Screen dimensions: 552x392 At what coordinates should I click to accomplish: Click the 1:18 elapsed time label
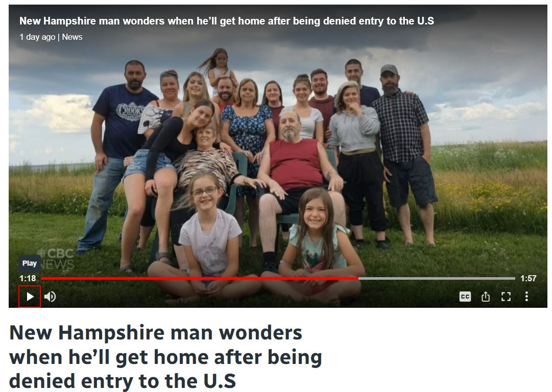(x=28, y=278)
